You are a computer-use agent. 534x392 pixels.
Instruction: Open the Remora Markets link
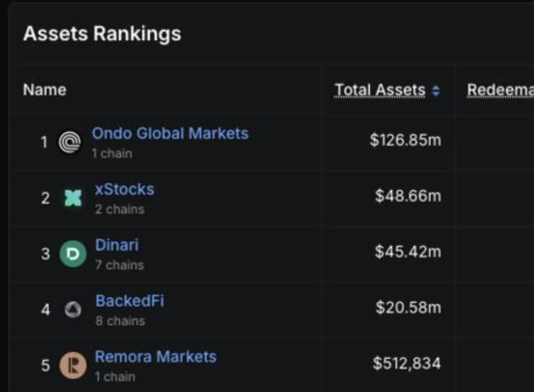(x=156, y=356)
